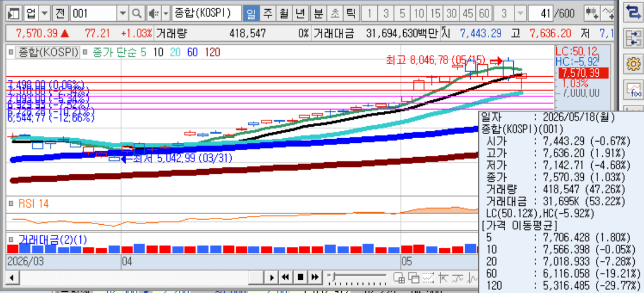Open the custom interval 3 dropdown arrow
644x293 pixels.
pos(520,14)
